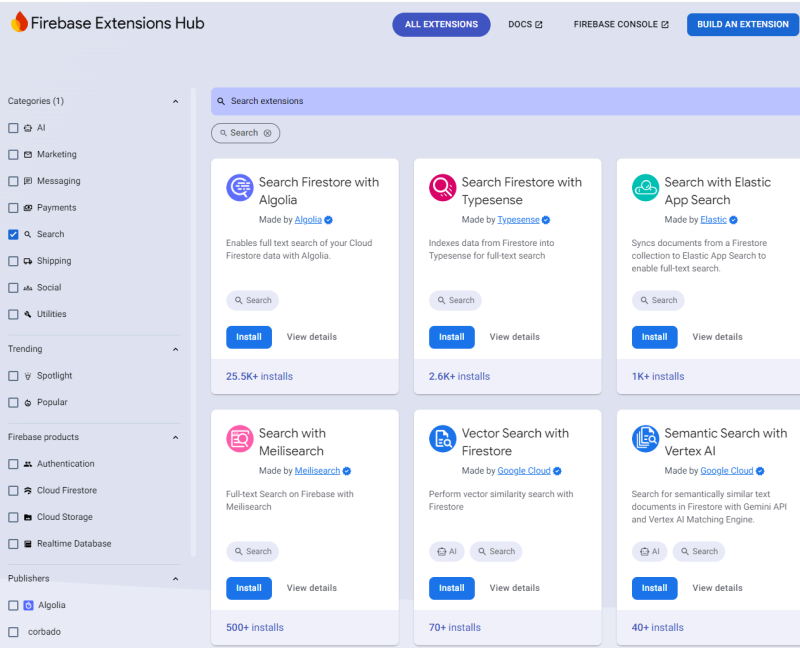Click the Elastic App Search logo icon
Viewport: 800px width, 648px height.
click(645, 188)
